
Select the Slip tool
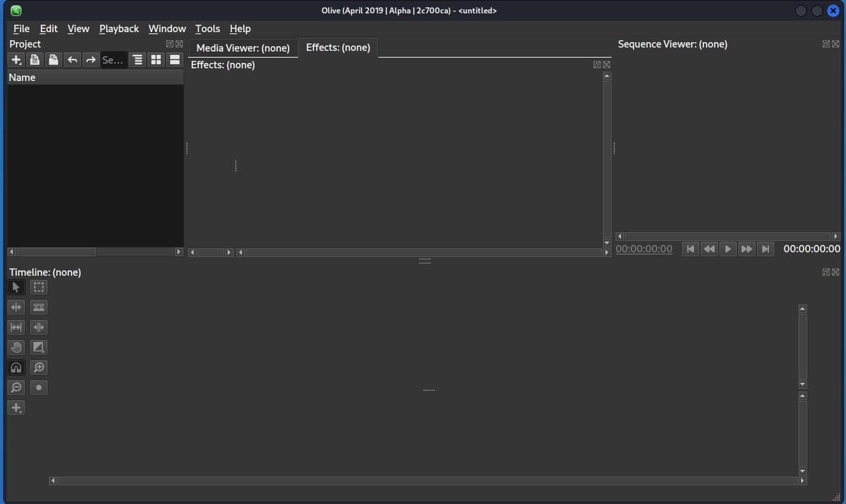16,327
